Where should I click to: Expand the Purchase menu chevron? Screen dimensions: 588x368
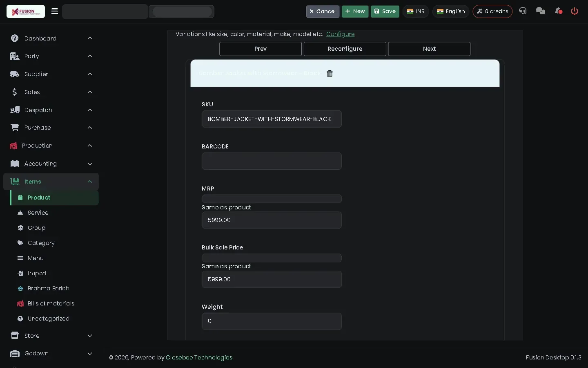90,128
